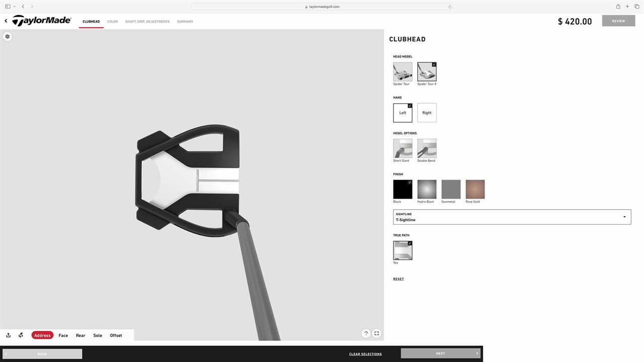This screenshot has width=644, height=362.
Task: Show the Address view
Action: point(42,335)
